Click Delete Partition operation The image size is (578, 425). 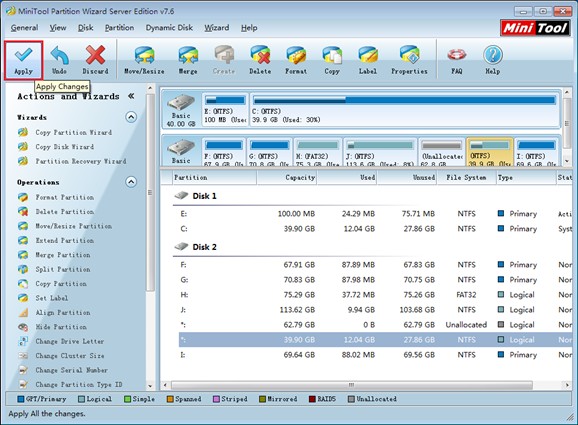(65, 212)
